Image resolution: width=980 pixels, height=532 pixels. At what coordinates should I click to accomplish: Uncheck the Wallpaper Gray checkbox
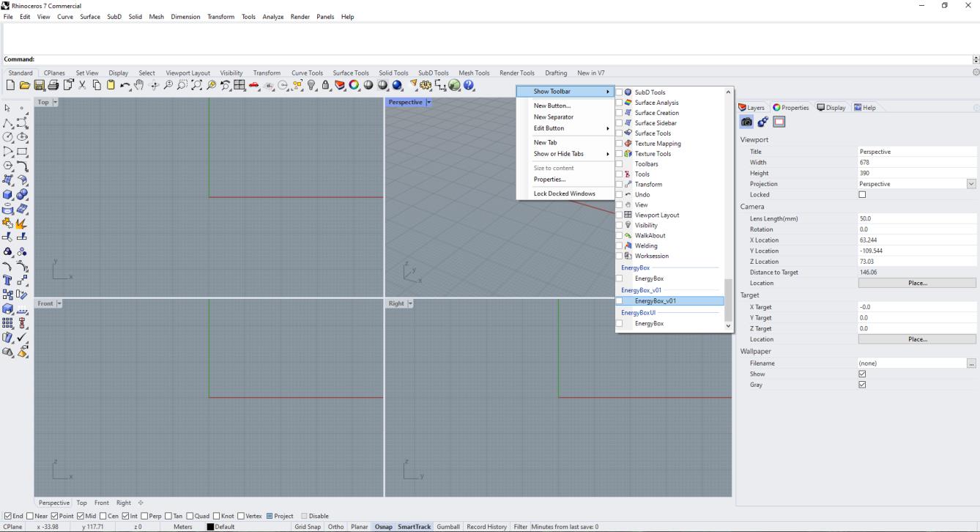click(862, 385)
